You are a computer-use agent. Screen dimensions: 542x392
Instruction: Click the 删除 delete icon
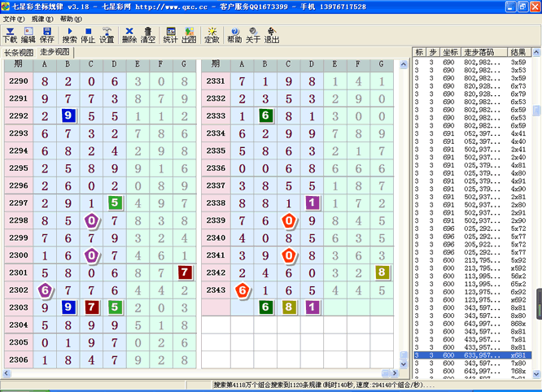tap(129, 36)
